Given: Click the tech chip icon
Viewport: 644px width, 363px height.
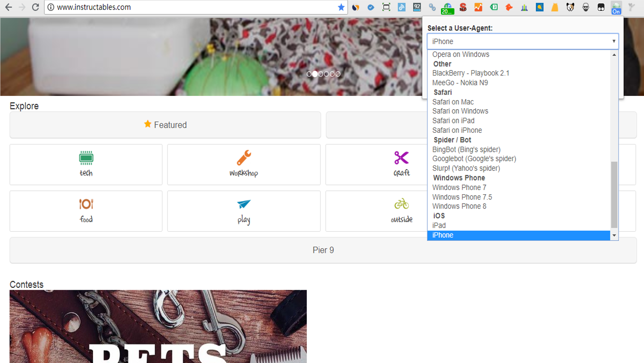Looking at the screenshot, I should pos(86,158).
